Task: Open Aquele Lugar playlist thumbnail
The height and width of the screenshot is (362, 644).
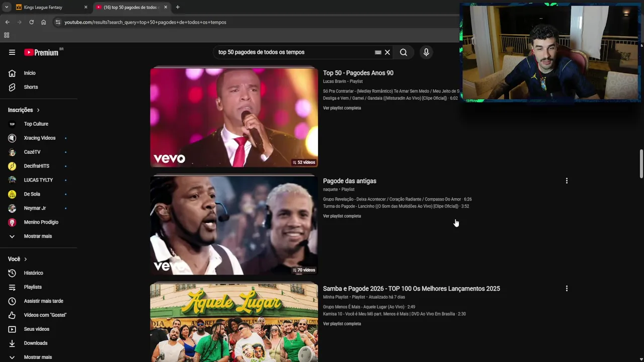Action: click(234, 323)
